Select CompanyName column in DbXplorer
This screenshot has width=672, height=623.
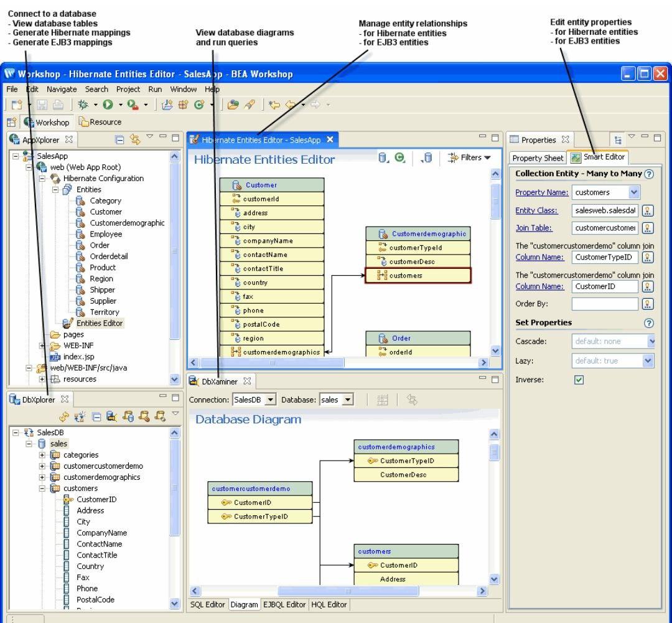point(101,533)
